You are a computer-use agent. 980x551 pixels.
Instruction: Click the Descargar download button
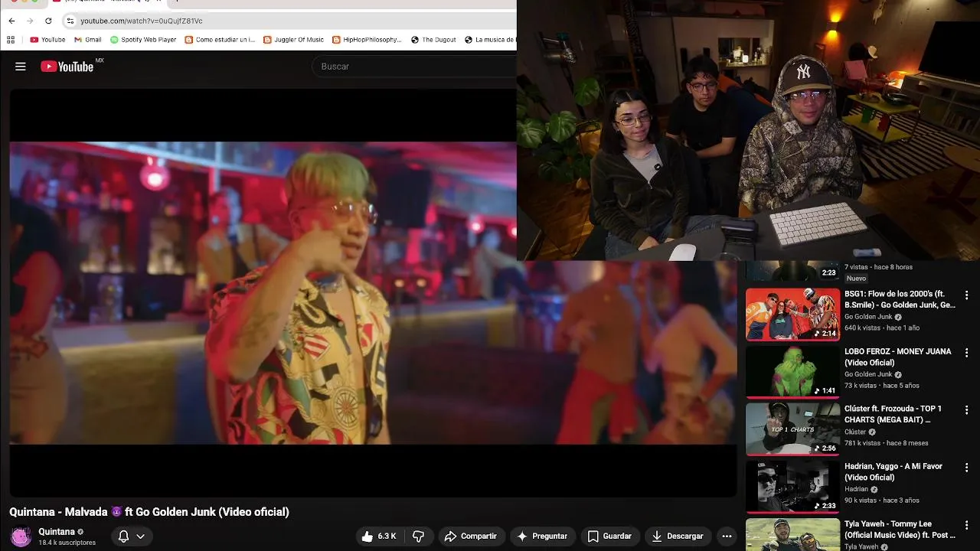point(677,536)
